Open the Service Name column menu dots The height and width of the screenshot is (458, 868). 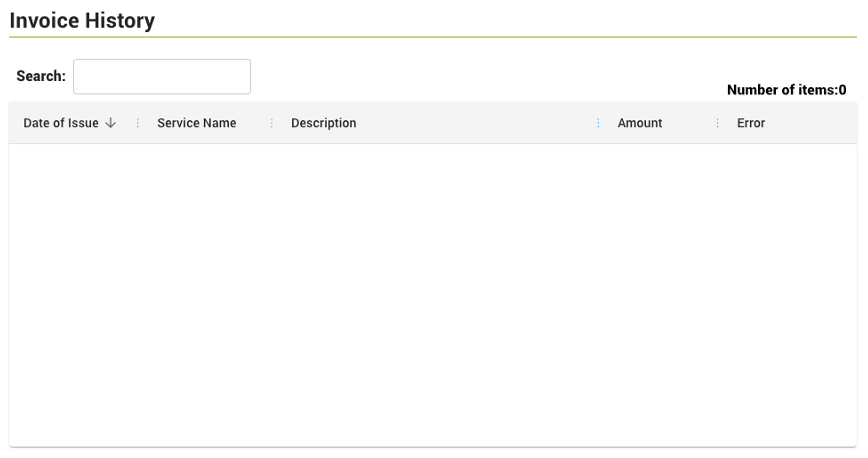pos(272,123)
